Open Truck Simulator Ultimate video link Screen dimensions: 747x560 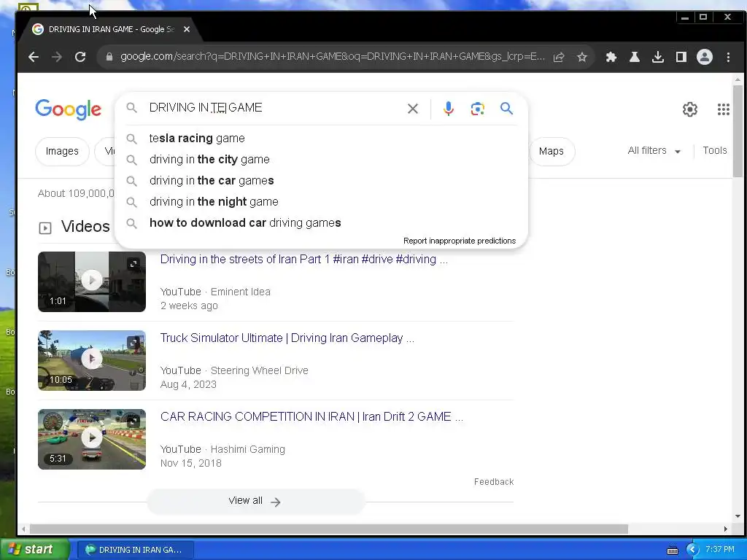coord(287,338)
